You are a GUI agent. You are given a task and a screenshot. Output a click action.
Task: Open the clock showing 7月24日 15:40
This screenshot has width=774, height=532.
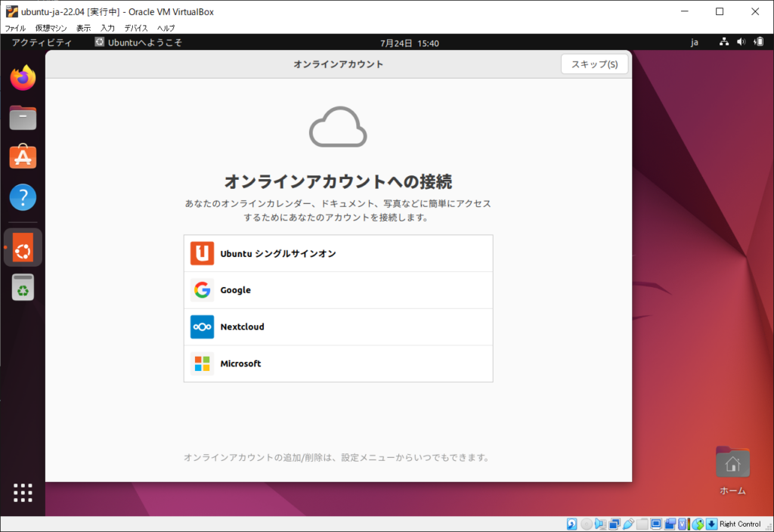(x=410, y=43)
